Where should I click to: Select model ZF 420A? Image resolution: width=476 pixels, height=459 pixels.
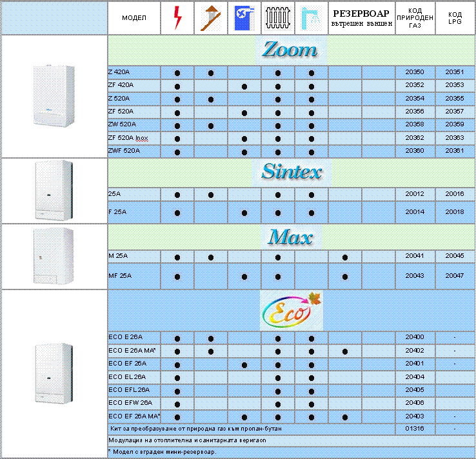pos(121,85)
